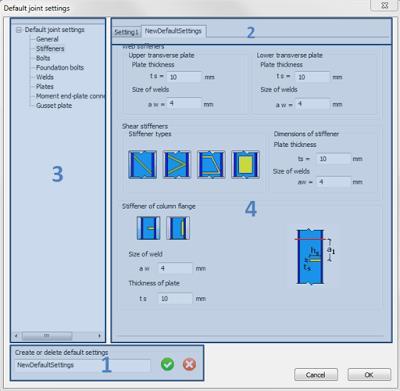
Task: Select Gusset plate in the tree
Action: point(54,106)
